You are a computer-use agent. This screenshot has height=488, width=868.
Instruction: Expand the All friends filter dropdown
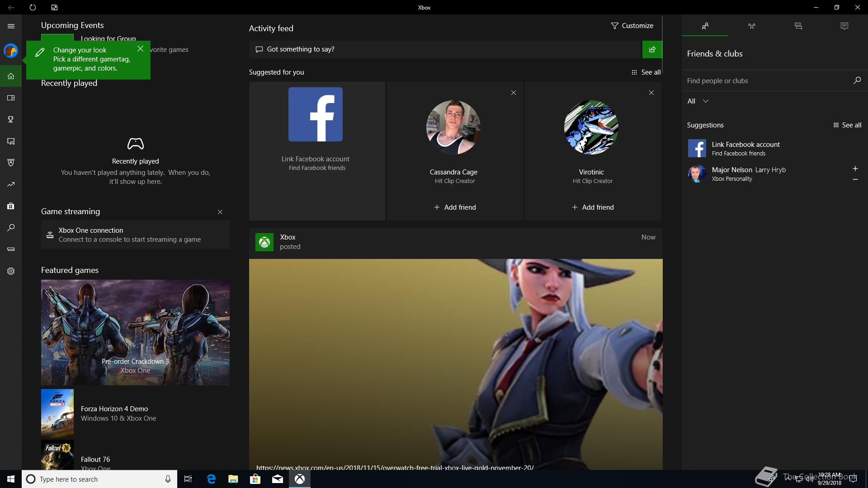[x=698, y=101]
